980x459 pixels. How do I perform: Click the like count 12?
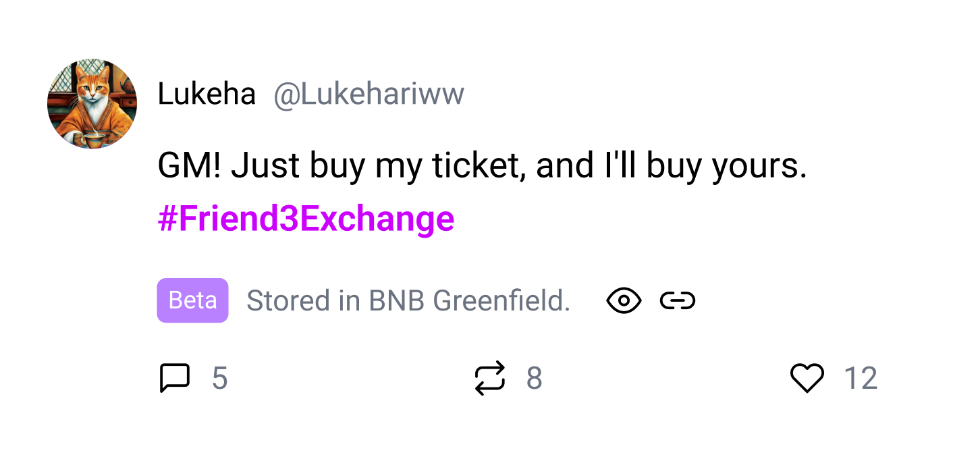coord(861,379)
